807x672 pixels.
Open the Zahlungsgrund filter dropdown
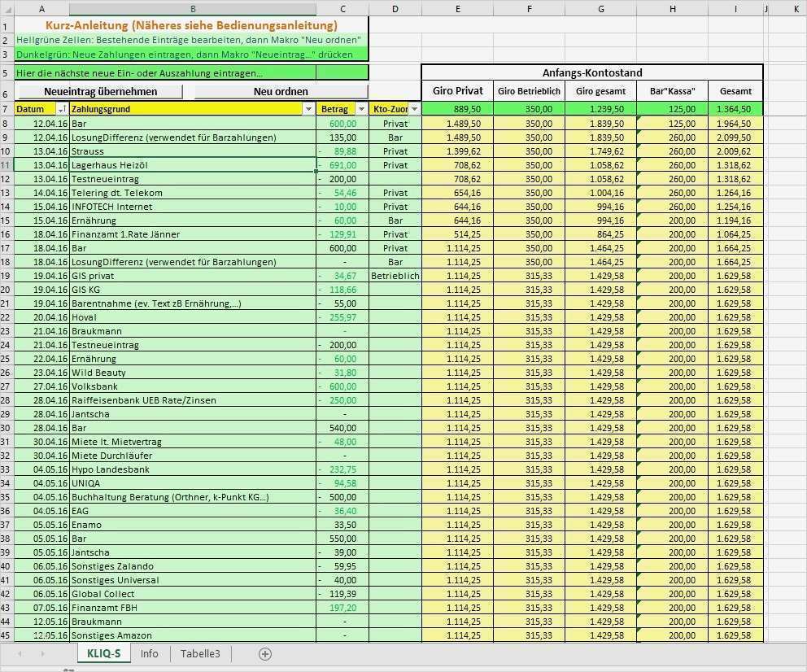tap(308, 108)
